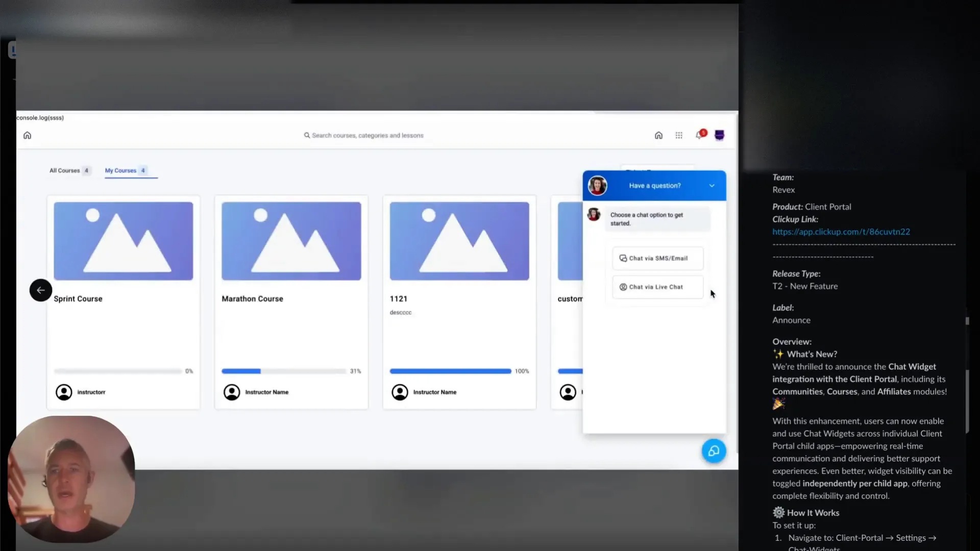
Task: Click the 'descccc' description text
Action: (401, 312)
